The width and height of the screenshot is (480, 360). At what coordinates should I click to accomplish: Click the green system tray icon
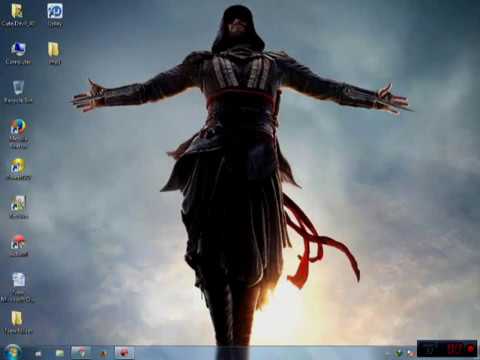pos(399,353)
